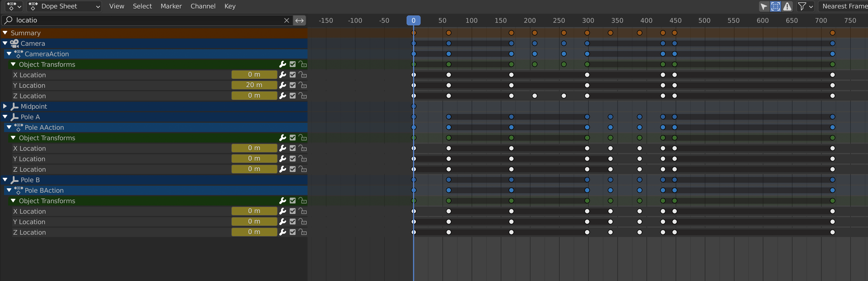The height and width of the screenshot is (281, 868).
Task: Mute Pole B Y Location channel checkbox
Action: click(x=292, y=222)
